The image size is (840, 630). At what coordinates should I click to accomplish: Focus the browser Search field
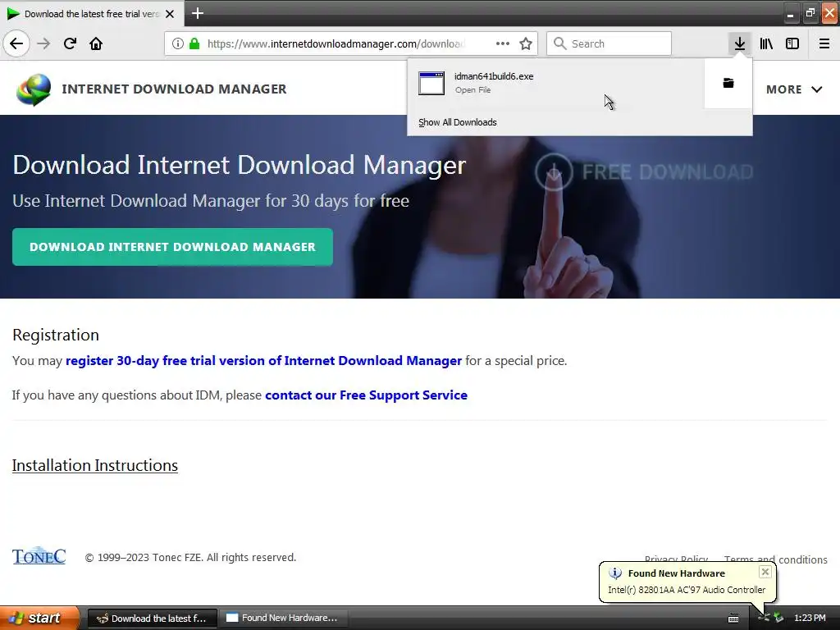[609, 43]
